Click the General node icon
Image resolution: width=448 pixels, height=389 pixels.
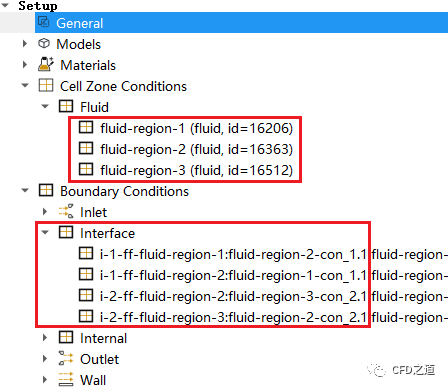pos(43,22)
